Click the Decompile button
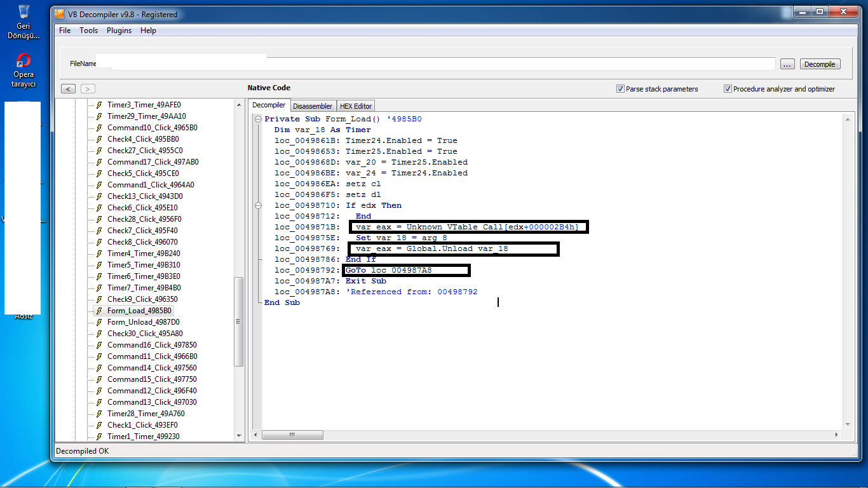 pos(820,64)
